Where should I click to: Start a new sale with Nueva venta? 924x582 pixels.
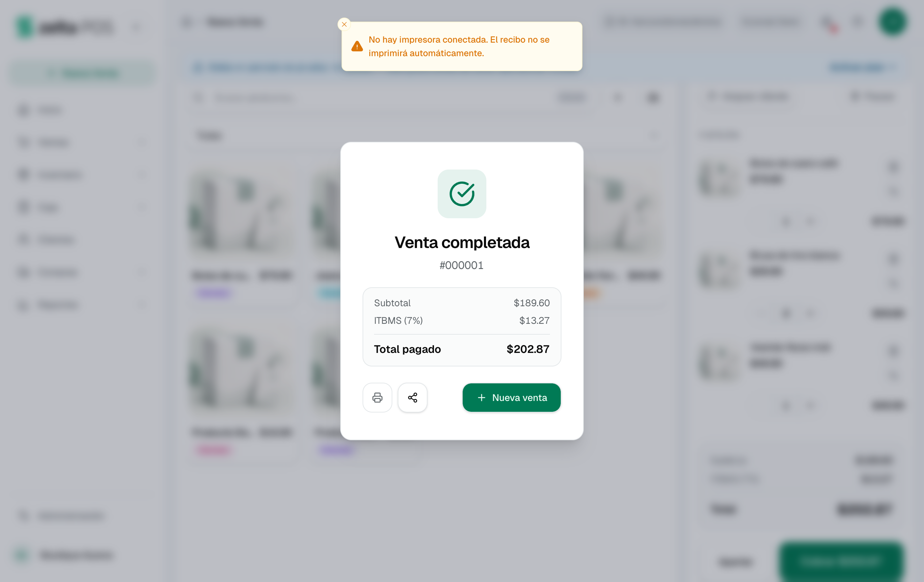(511, 397)
